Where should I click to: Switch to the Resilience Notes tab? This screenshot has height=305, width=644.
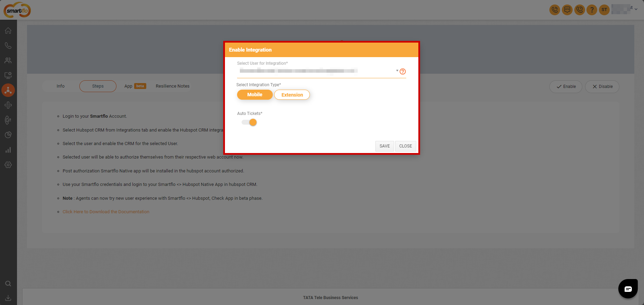173,86
